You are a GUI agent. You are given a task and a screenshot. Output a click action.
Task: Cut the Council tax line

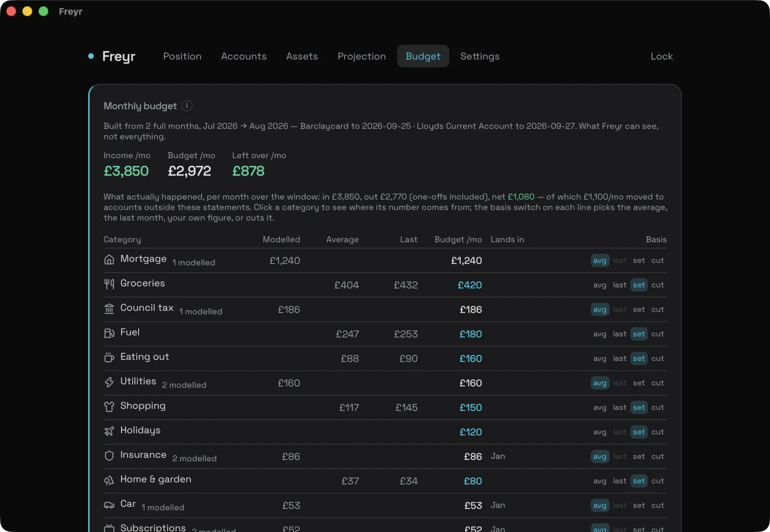(658, 310)
